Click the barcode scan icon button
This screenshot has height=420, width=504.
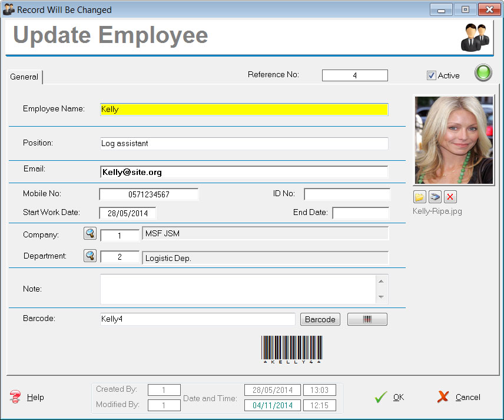tap(367, 319)
